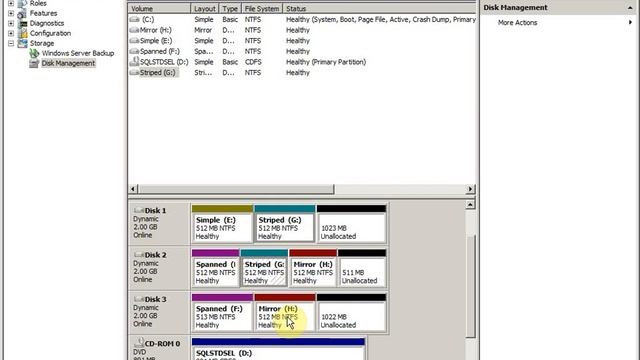Viewport: 640px width, 360px height.
Task: Open the More Actions submenu
Action: click(517, 22)
